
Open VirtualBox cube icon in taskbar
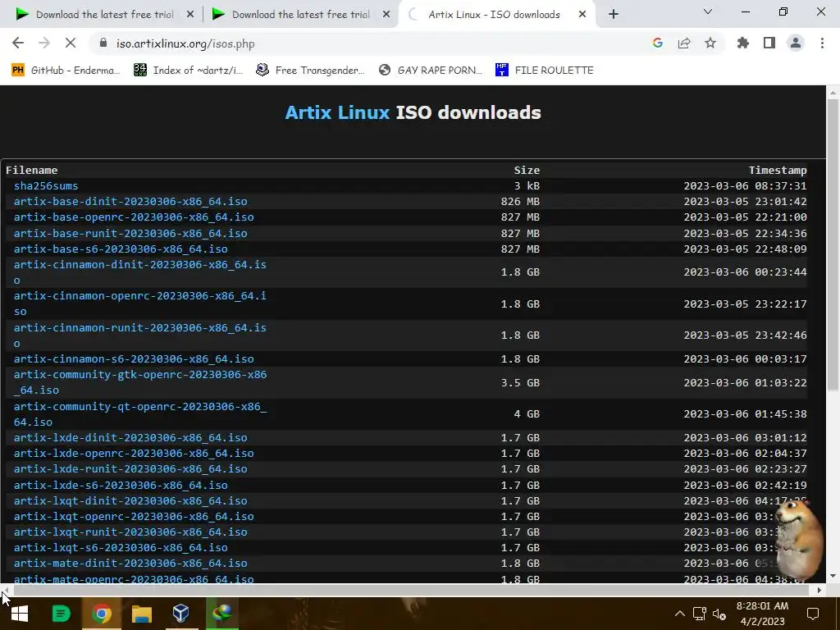(181, 614)
